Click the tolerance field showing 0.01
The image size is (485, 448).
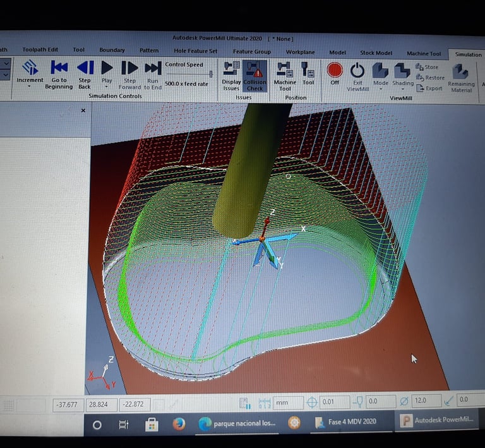pos(334,402)
